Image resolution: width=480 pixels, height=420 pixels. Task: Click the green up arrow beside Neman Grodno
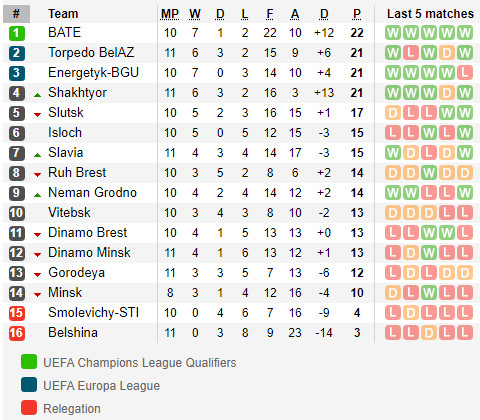point(38,195)
